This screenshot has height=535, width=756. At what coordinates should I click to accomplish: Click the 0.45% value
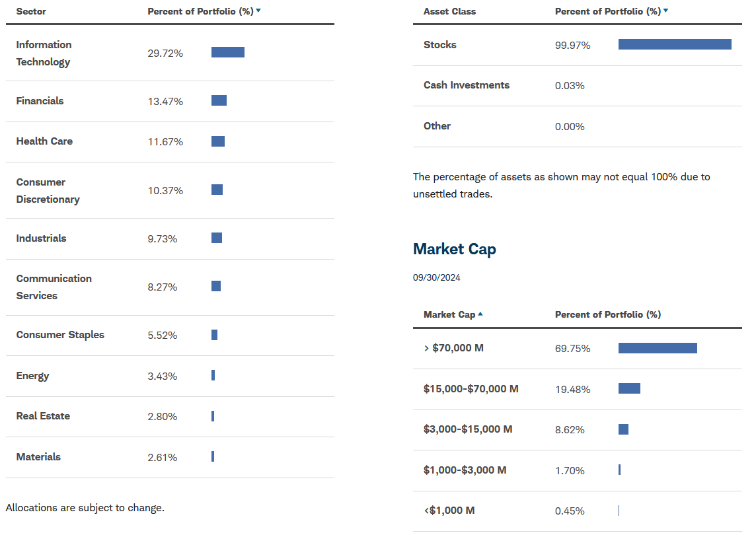point(570,511)
